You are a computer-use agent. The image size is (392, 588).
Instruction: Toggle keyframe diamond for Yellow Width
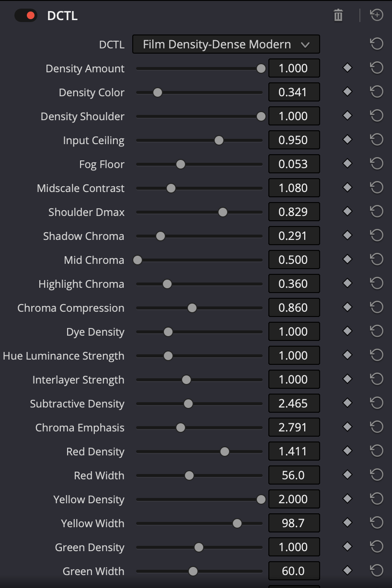pyautogui.click(x=347, y=523)
